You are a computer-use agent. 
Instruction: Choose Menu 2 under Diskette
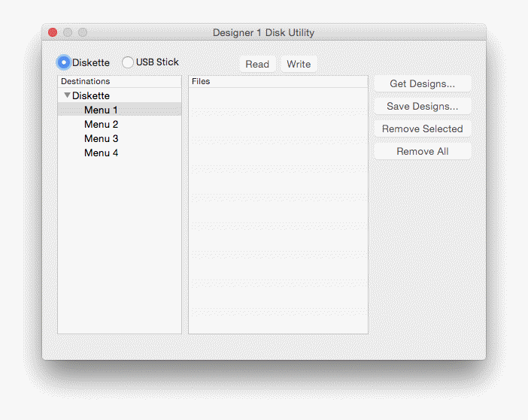(x=101, y=124)
